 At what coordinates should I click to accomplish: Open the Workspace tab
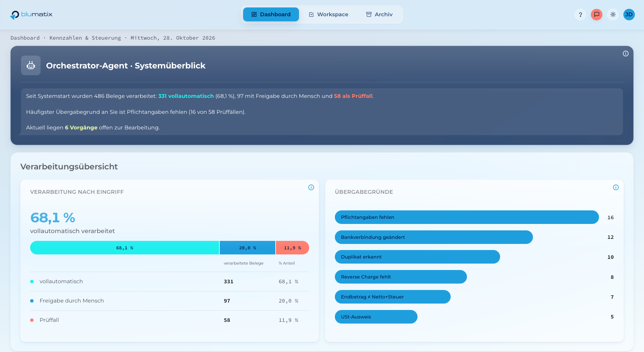point(328,15)
